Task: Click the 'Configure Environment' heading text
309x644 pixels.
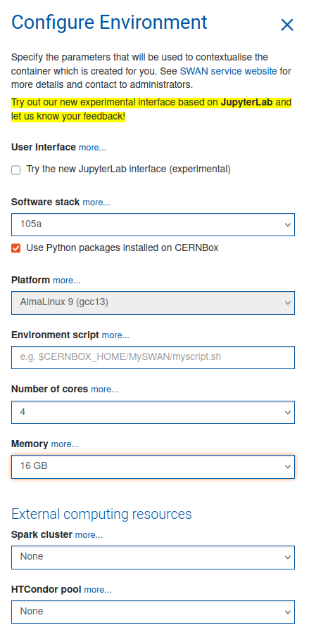Action: click(109, 22)
